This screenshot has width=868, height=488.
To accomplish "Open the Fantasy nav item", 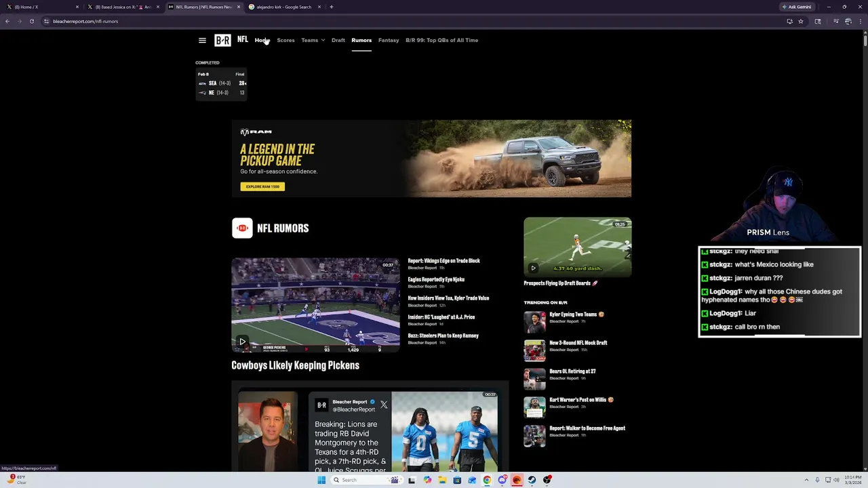I will [389, 40].
